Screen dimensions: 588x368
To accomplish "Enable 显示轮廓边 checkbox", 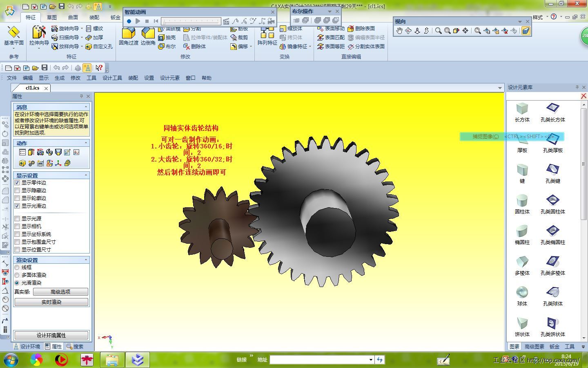I will coord(17,198).
